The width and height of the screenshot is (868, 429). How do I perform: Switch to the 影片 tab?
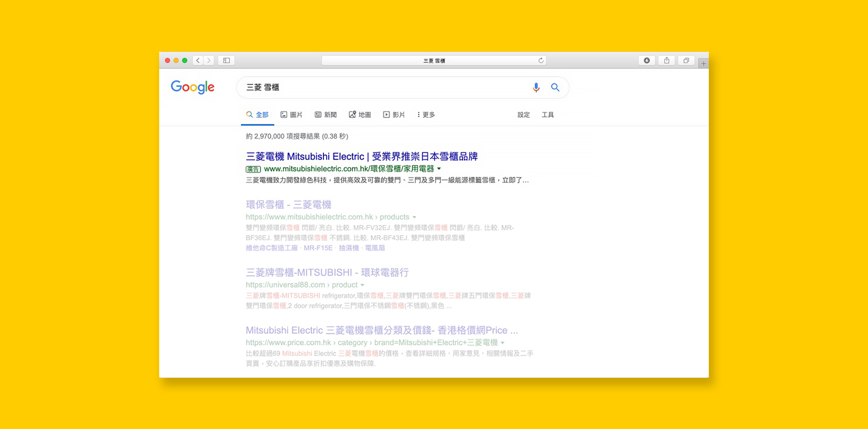(394, 115)
